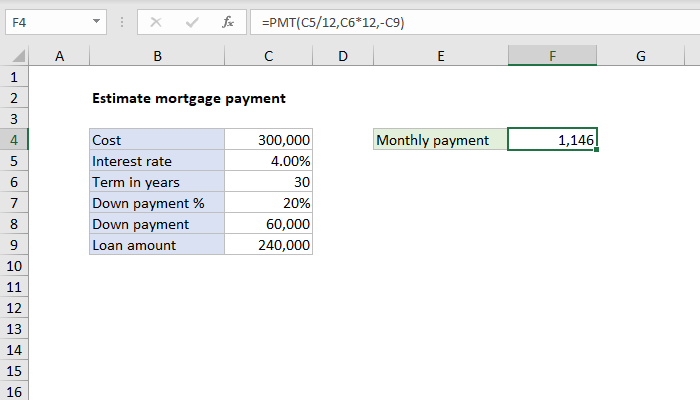Select column D header

coord(343,56)
